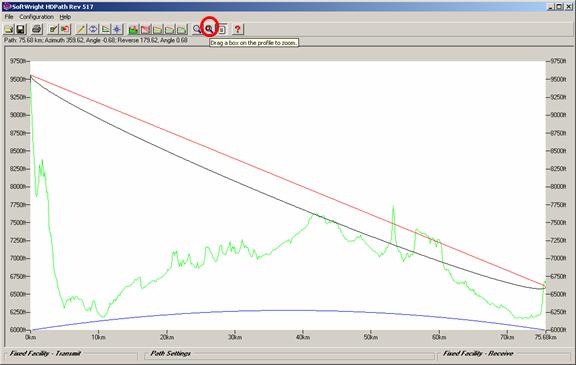
Task: Click the Fixed Facility - Transmit panel
Action: tap(71, 354)
